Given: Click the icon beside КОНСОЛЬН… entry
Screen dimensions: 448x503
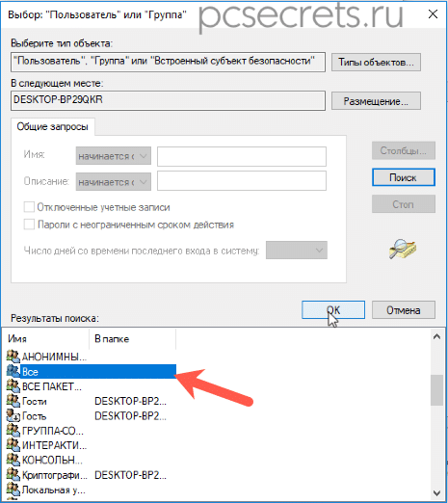Looking at the screenshot, I should coord(13,460).
